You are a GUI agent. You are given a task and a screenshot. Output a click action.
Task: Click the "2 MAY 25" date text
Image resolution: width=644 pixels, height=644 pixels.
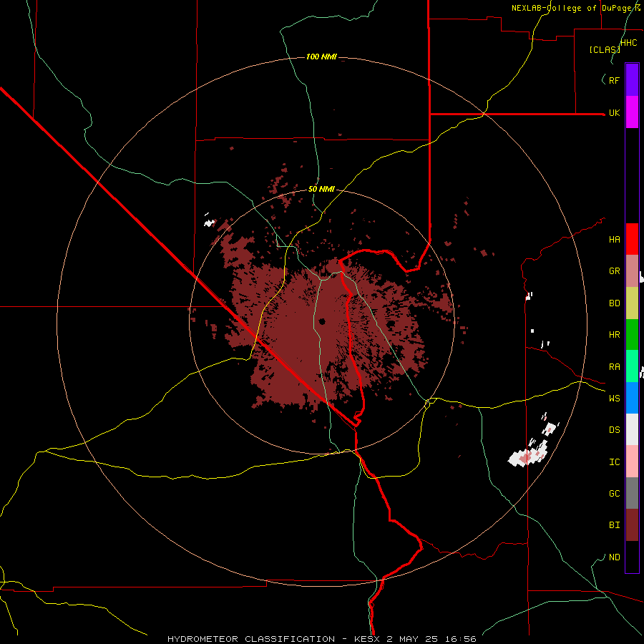413,639
